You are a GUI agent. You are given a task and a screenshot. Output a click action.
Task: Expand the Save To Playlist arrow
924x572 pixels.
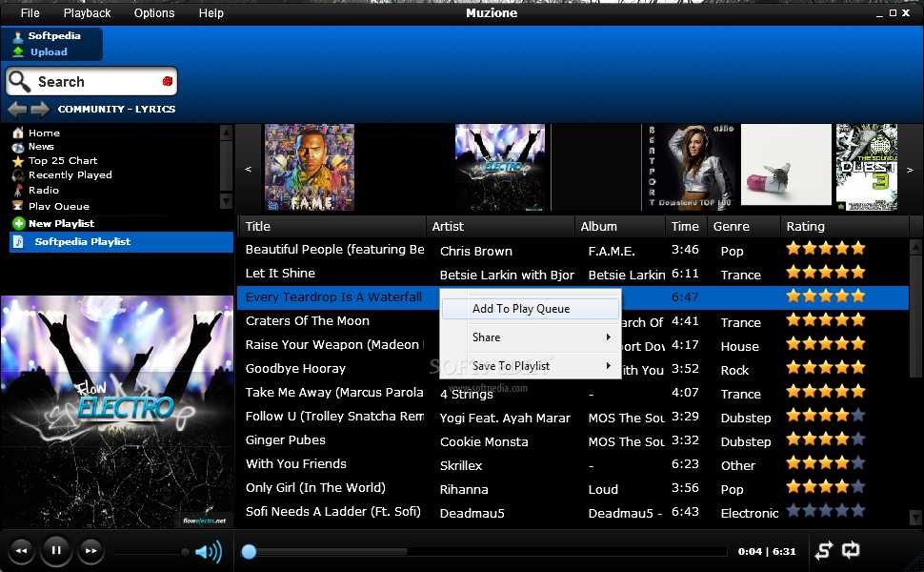(x=608, y=366)
